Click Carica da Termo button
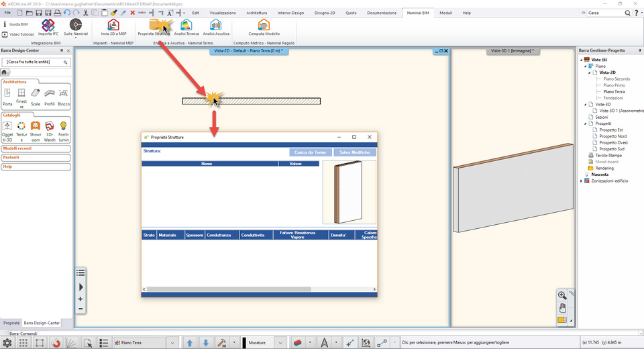 [310, 152]
